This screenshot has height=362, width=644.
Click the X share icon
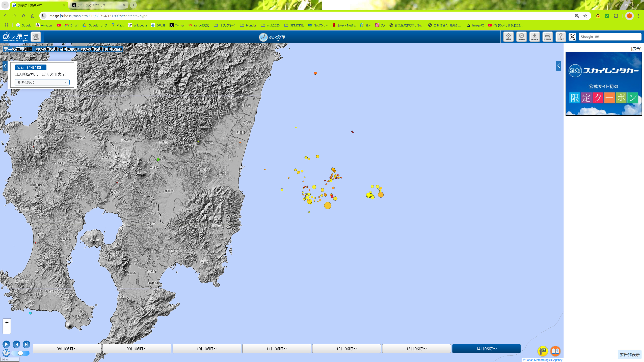pos(572,37)
